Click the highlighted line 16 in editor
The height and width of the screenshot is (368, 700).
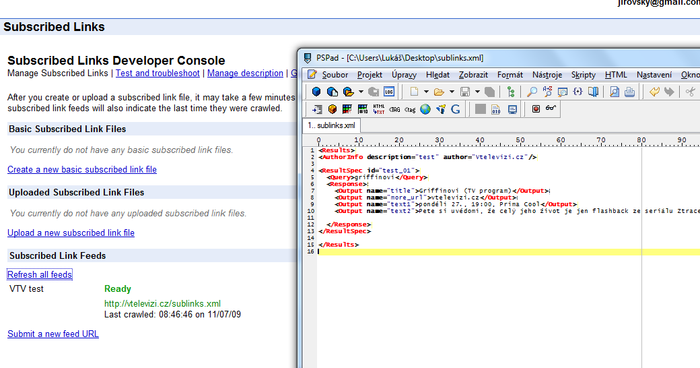coord(508,252)
